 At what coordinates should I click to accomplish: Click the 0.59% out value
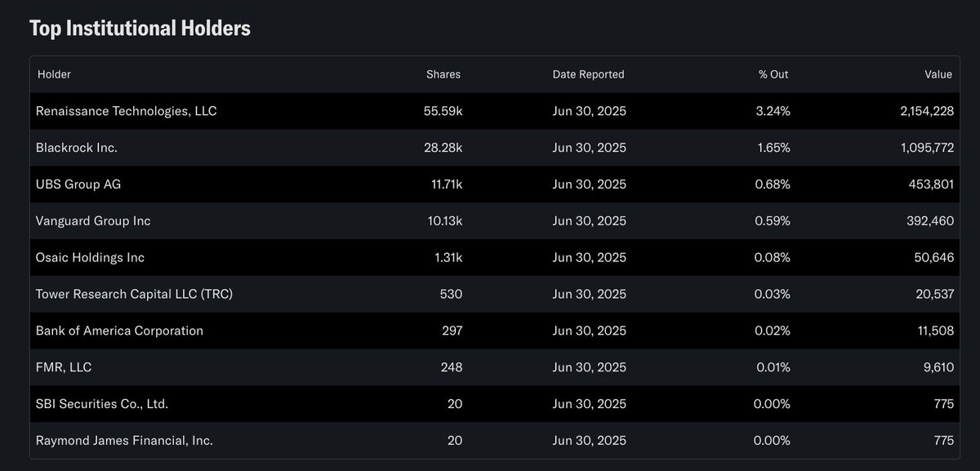[x=773, y=221]
